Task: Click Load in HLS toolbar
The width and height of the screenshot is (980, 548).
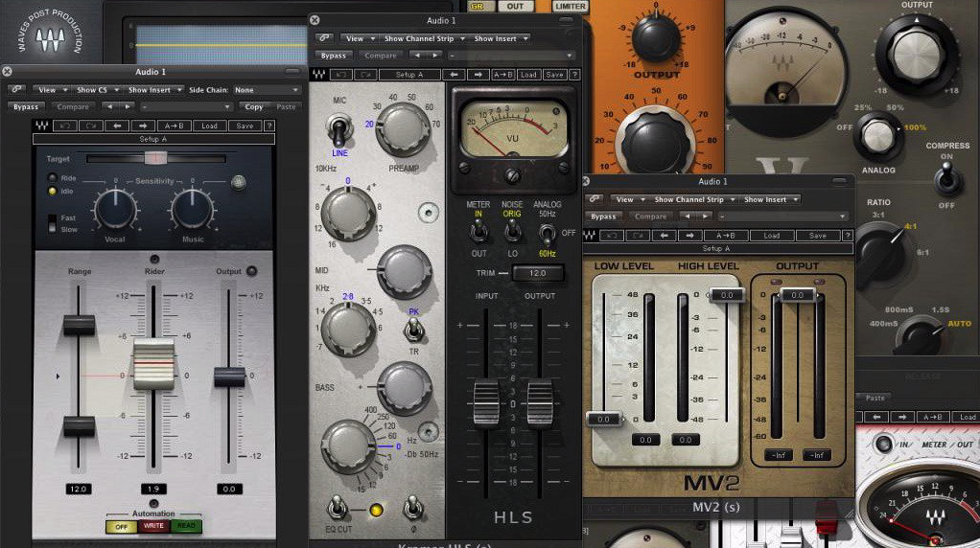Action: tap(528, 75)
